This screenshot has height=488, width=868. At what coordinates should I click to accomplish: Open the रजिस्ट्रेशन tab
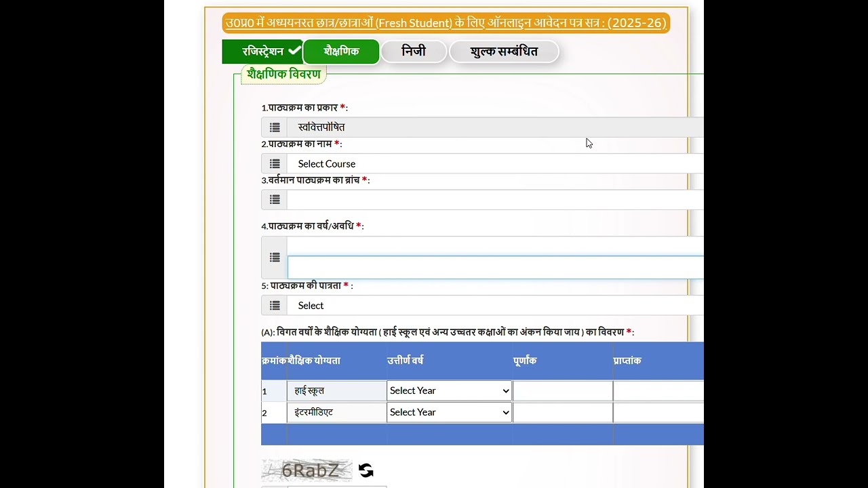coord(262,52)
